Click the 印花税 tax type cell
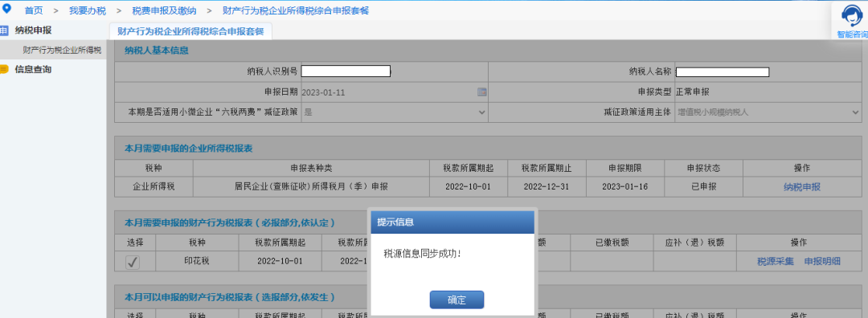The width and height of the screenshot is (868, 318). tap(197, 260)
